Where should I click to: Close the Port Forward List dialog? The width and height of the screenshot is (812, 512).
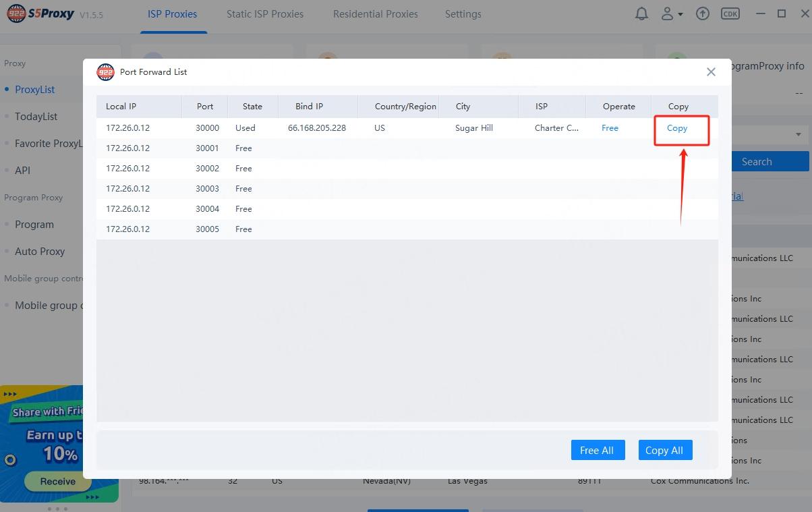(711, 72)
